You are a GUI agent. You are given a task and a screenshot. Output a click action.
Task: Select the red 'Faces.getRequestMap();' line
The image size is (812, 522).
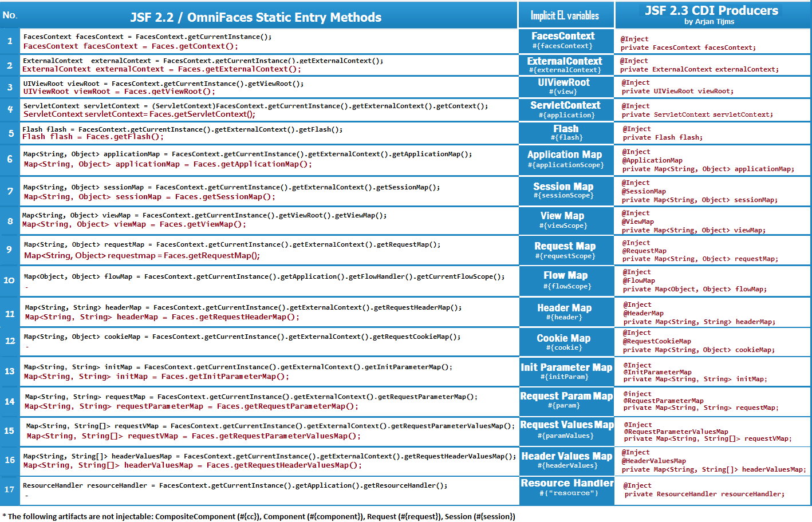coord(142,256)
